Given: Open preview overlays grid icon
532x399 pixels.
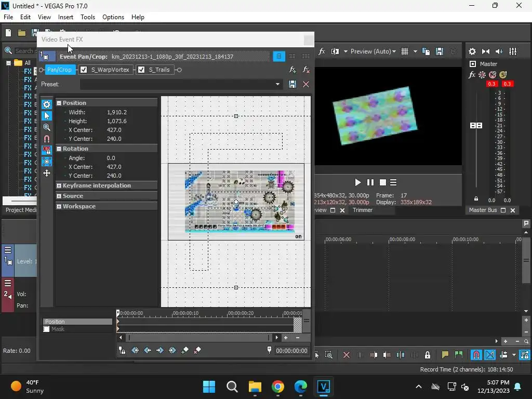Looking at the screenshot, I should pos(404,51).
